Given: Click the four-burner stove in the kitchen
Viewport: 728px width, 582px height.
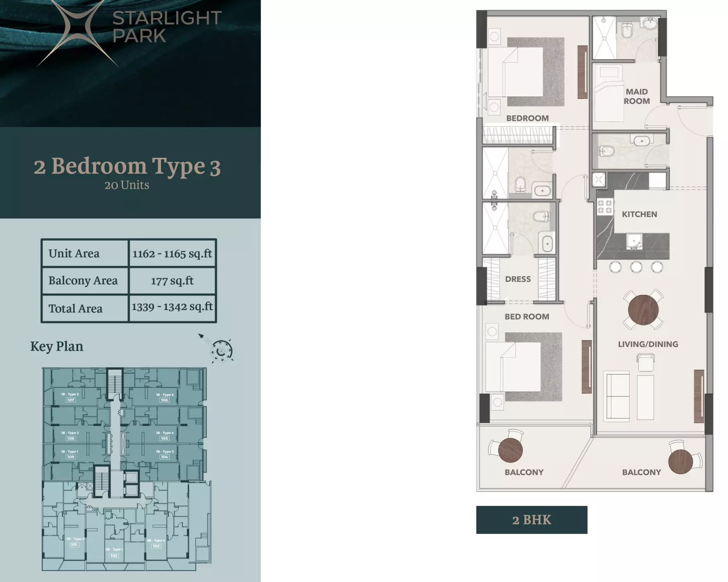Looking at the screenshot, I should (605, 207).
